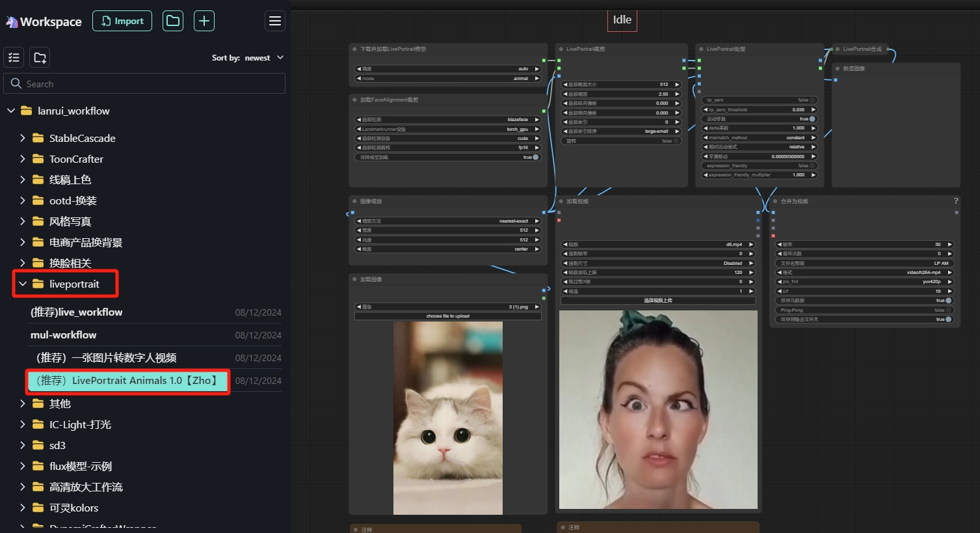Increase 面部缩放 2.50 with right arrow
The height and width of the screenshot is (533, 980).
click(x=677, y=94)
